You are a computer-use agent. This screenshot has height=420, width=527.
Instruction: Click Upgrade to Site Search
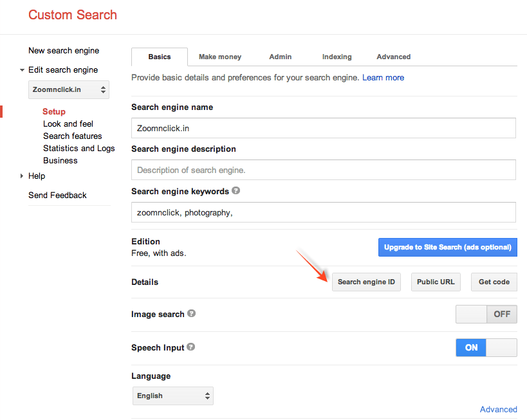[447, 247]
